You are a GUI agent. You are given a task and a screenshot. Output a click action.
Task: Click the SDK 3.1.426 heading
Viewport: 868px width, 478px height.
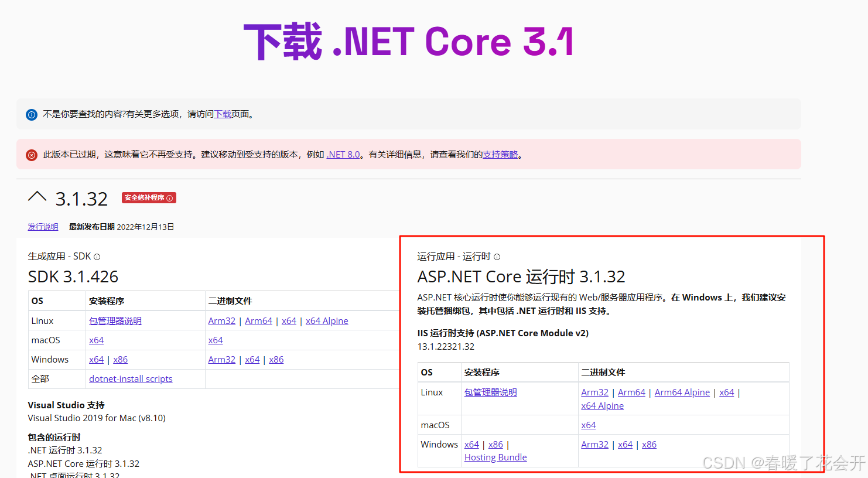coord(73,276)
